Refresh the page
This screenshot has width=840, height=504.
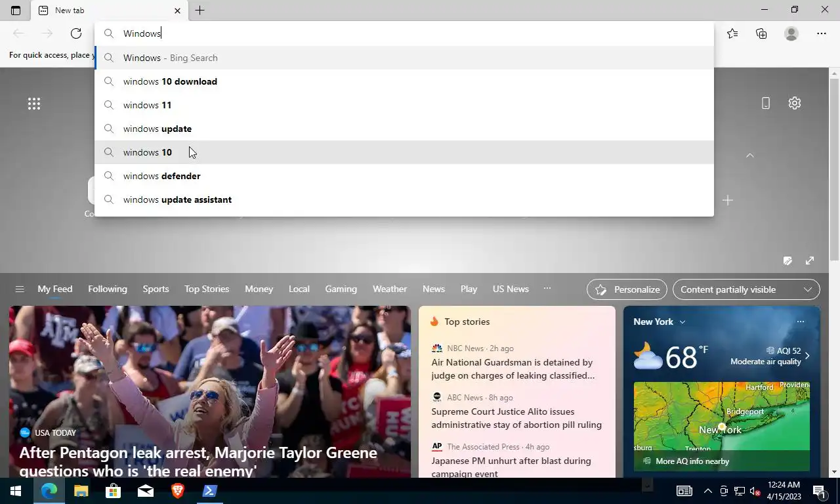76,33
